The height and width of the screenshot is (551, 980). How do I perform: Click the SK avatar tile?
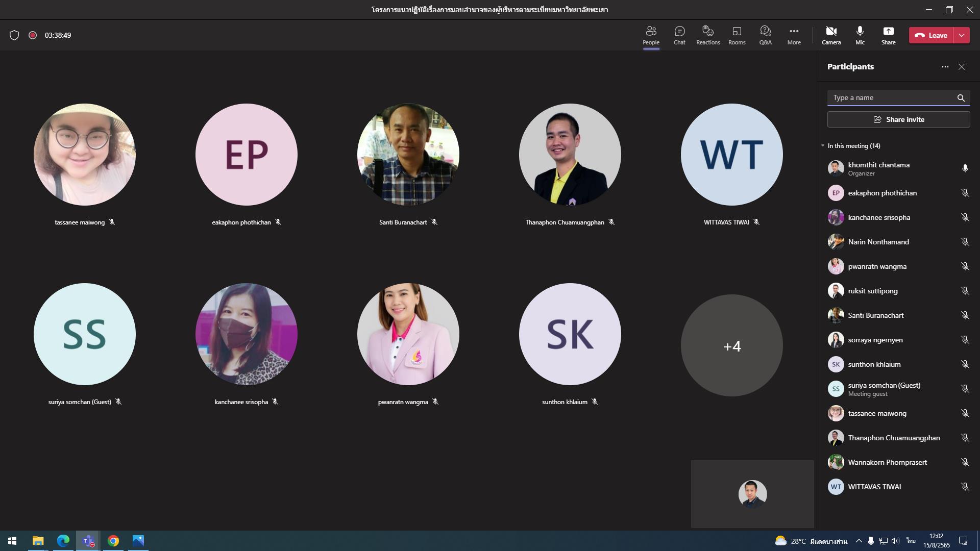click(570, 334)
